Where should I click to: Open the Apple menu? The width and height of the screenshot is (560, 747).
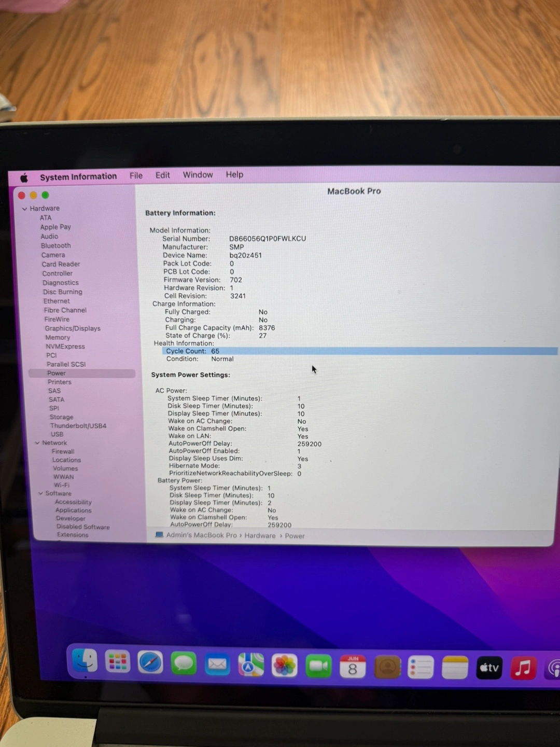[24, 178]
